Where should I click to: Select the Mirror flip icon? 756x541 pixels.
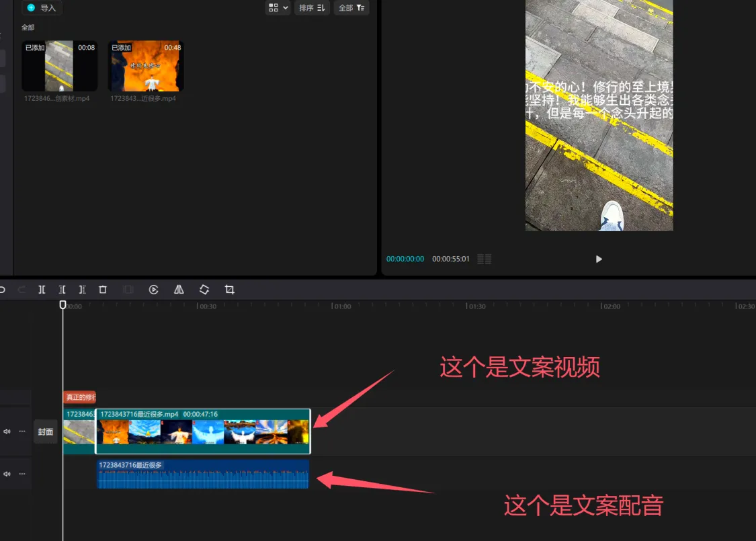(179, 290)
